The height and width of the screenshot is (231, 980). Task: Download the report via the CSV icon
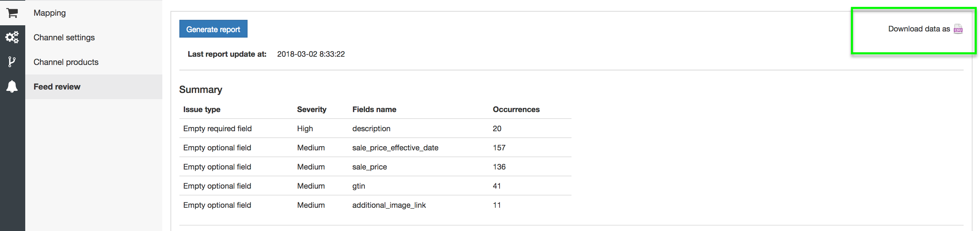[x=958, y=29]
